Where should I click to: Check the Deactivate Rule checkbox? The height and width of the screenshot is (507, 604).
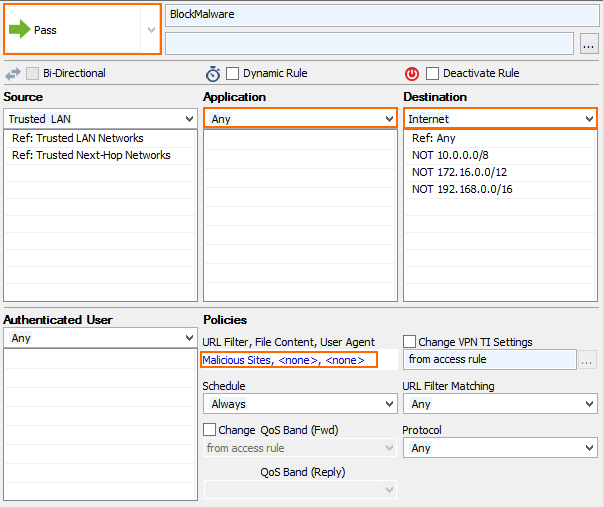[x=432, y=73]
